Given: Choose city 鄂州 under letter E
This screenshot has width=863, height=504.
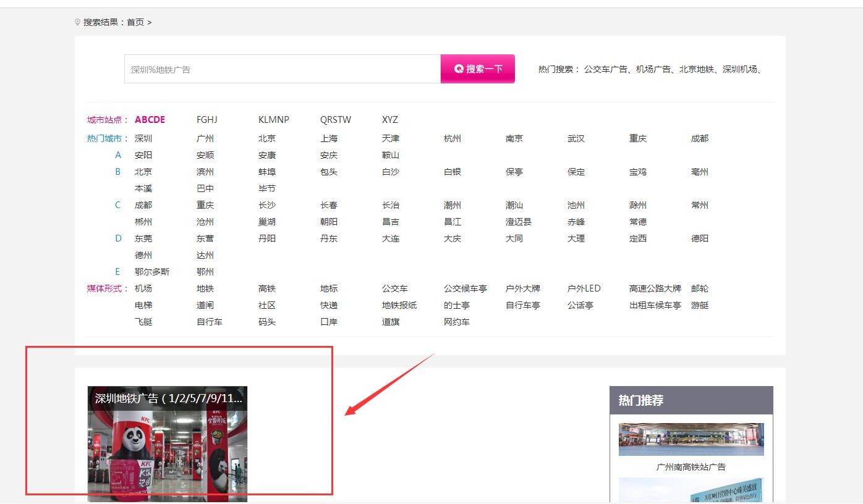Looking at the screenshot, I should click(205, 272).
